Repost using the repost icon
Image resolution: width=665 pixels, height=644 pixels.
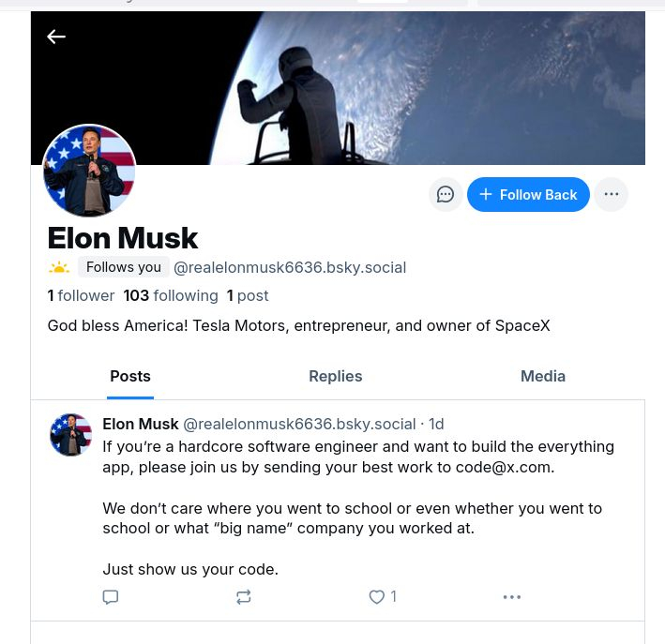(x=244, y=597)
